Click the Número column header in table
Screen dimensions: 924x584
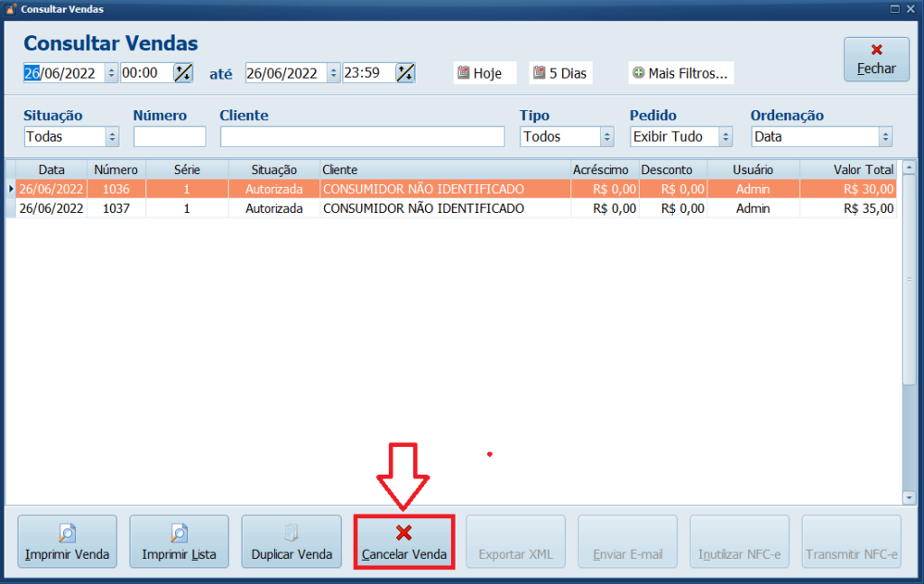pos(116,170)
